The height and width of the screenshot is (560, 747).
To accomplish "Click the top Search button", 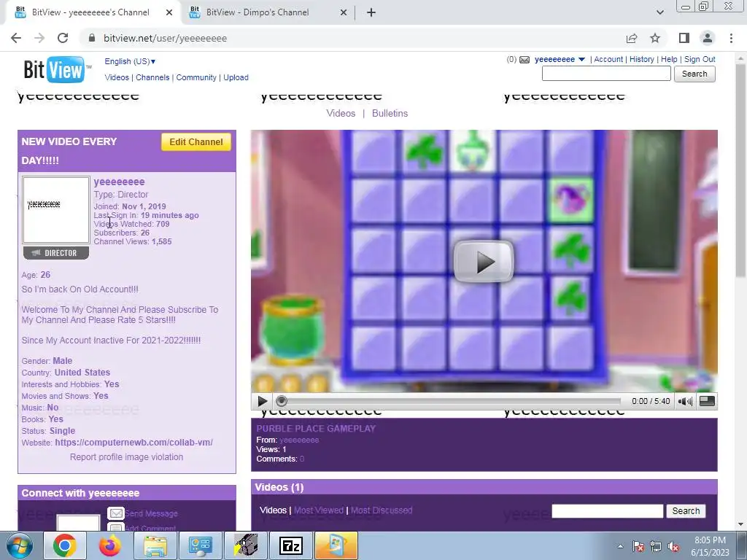I will [x=694, y=74].
